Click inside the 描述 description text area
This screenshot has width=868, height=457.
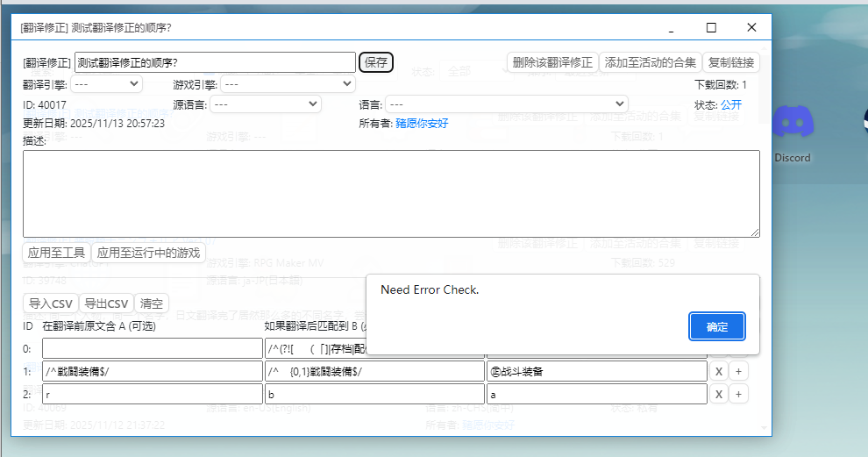pos(391,193)
